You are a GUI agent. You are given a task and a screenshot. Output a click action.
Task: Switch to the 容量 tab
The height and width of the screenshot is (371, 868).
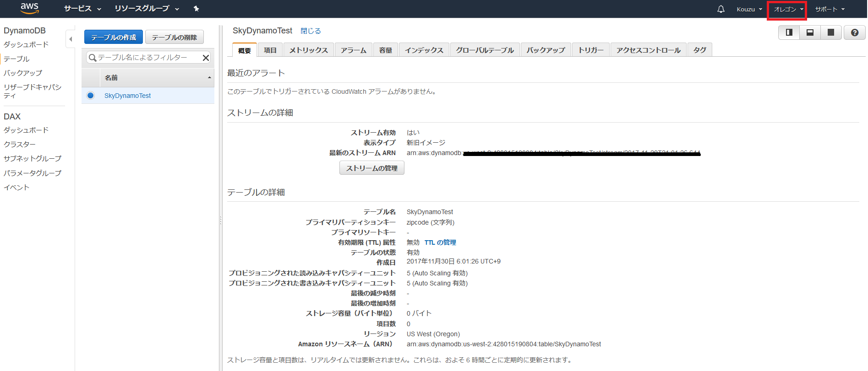tap(386, 50)
